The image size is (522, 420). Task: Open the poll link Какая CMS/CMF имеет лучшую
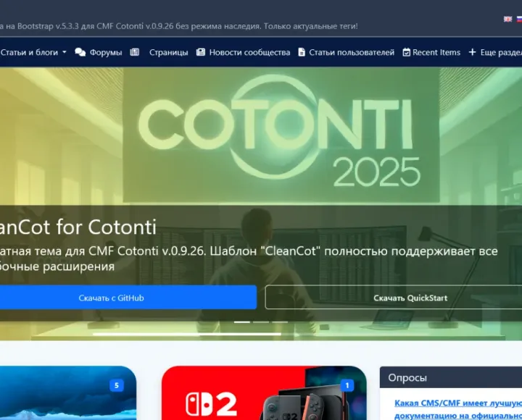(458, 409)
